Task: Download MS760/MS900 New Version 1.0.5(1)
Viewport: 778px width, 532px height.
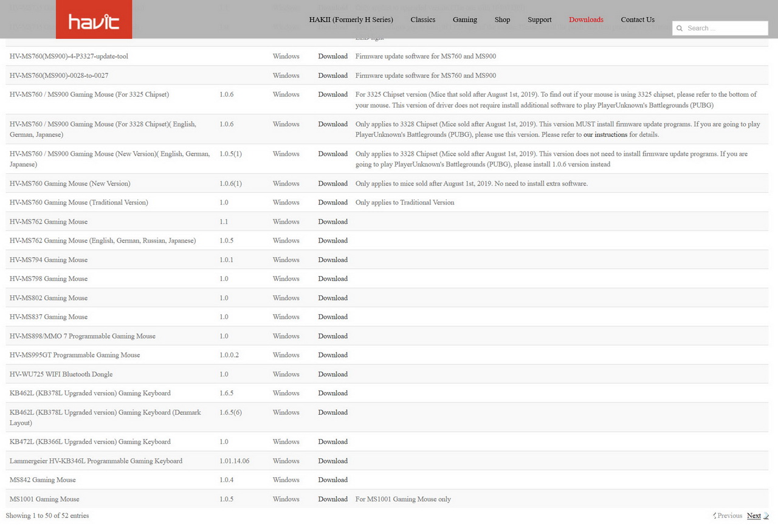Action: point(332,154)
